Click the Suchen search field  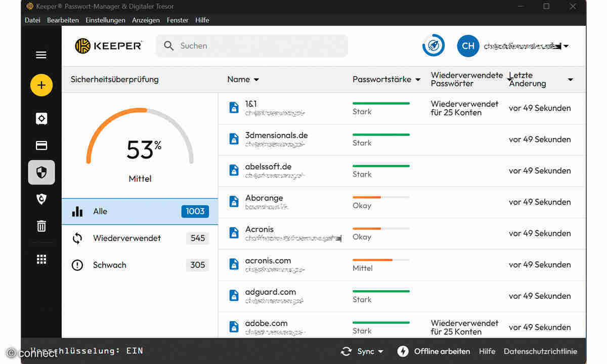point(252,46)
